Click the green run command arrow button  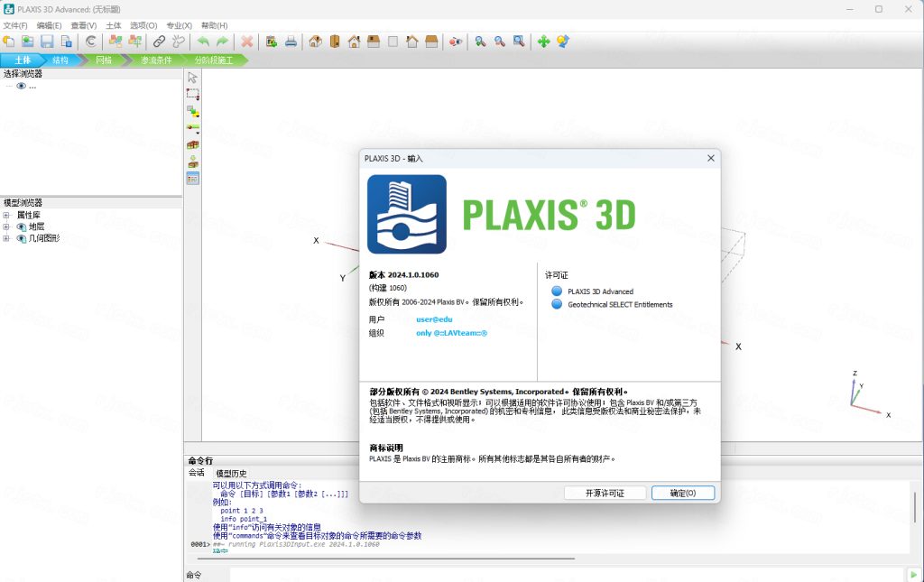[913, 575]
